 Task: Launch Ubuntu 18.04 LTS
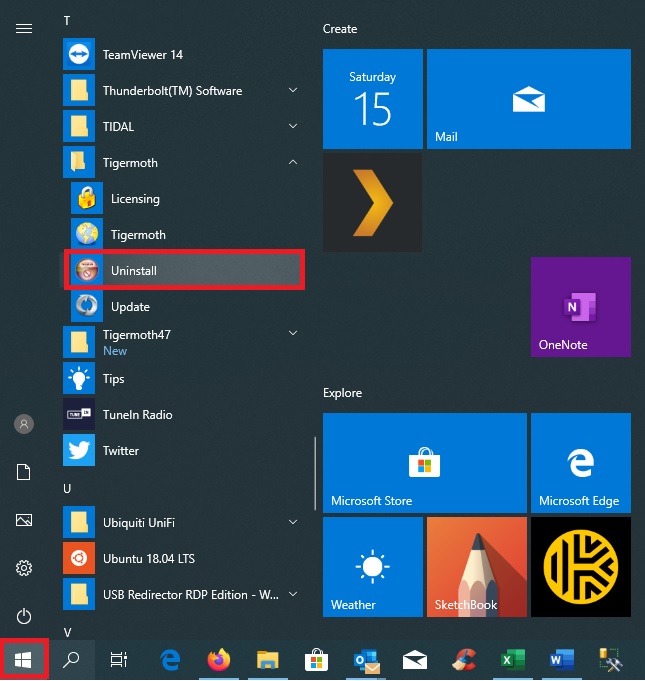click(181, 558)
